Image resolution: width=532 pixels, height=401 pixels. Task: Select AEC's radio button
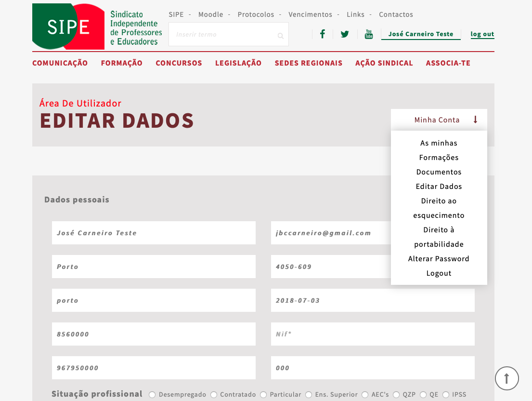pos(365,395)
